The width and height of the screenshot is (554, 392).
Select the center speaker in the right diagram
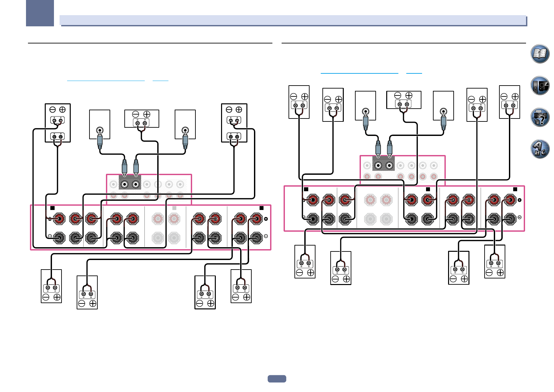(x=403, y=100)
